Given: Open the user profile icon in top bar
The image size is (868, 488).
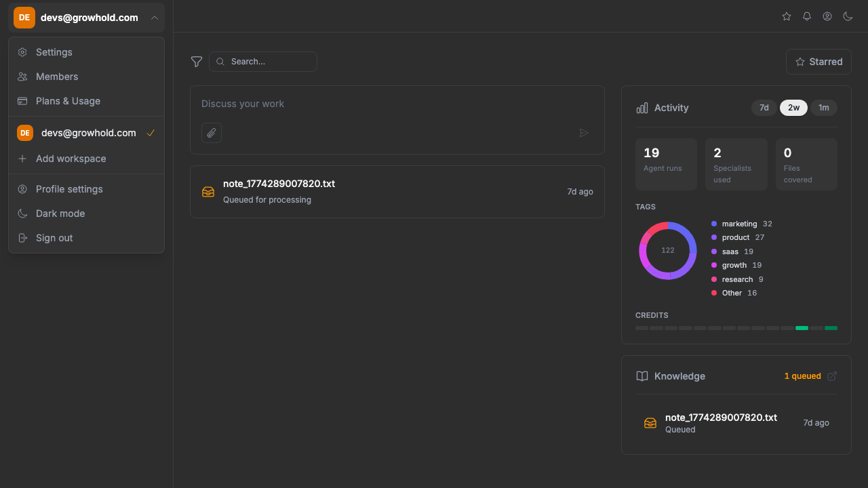Looking at the screenshot, I should click(x=827, y=16).
